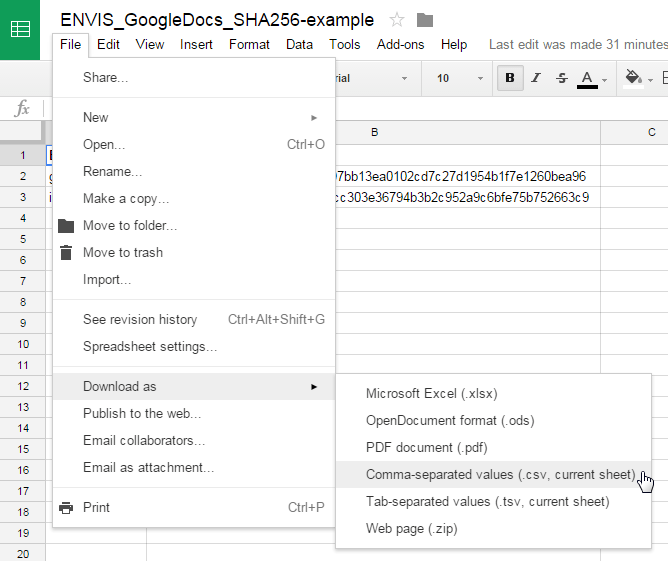Click the green Sheets home icon
Image resolution: width=668 pixels, height=561 pixels.
tap(20, 29)
